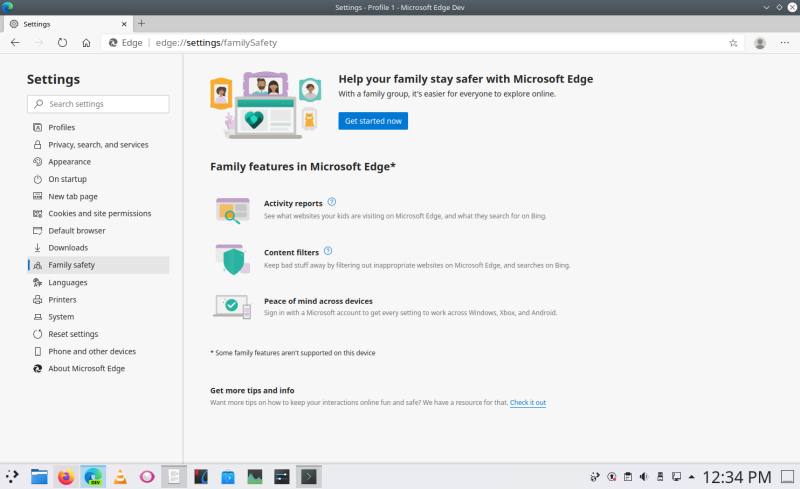The width and height of the screenshot is (800, 489).
Task: Click the Home button icon
Action: coord(87,43)
